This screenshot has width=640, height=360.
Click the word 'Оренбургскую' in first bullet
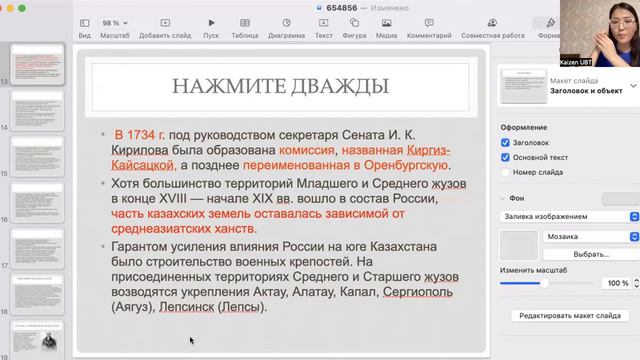pos(406,165)
